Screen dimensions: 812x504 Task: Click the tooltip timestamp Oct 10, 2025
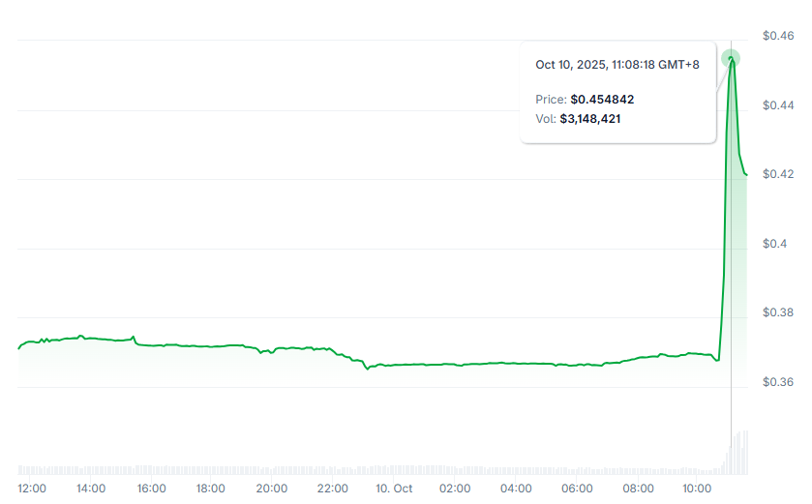tap(617, 65)
